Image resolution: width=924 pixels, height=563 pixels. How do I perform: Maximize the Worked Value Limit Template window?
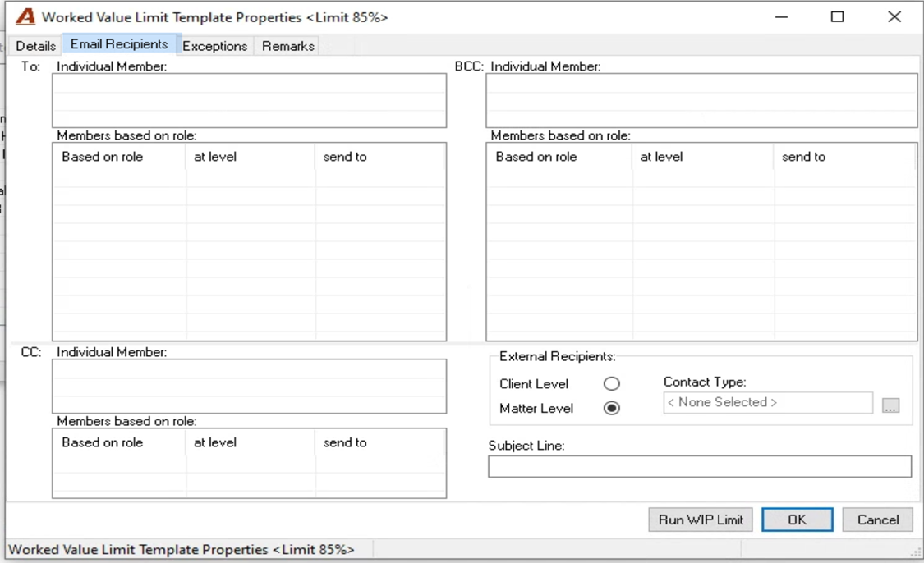[838, 17]
